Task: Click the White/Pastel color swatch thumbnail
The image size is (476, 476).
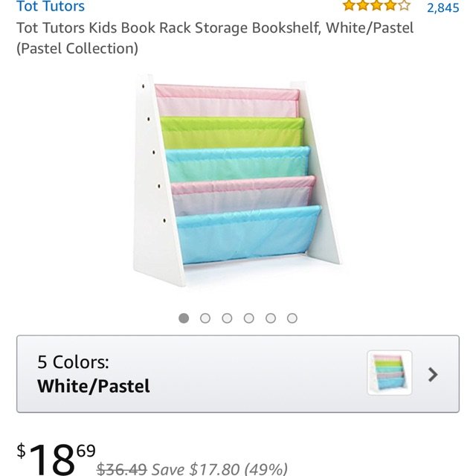Action: click(x=389, y=373)
